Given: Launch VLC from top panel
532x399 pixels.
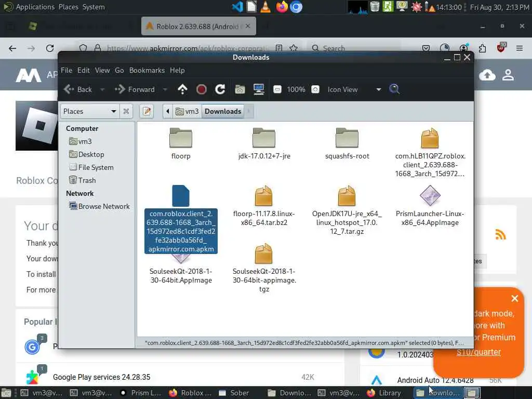Looking at the screenshot, I should [265, 7].
